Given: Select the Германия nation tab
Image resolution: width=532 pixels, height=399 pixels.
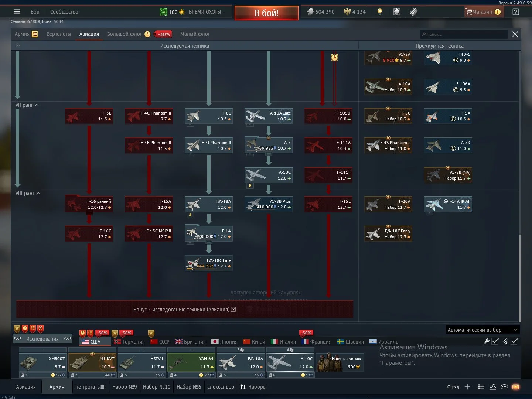Looking at the screenshot, I should (129, 342).
